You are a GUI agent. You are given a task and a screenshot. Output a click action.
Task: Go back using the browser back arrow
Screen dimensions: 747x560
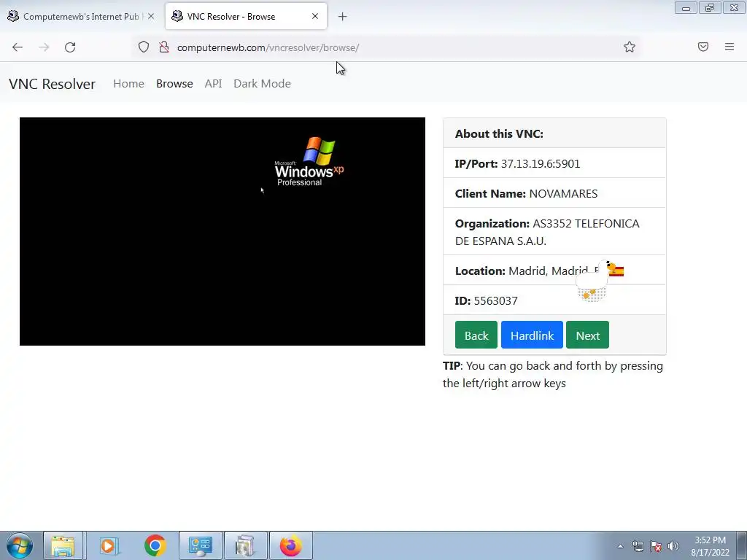tap(18, 47)
